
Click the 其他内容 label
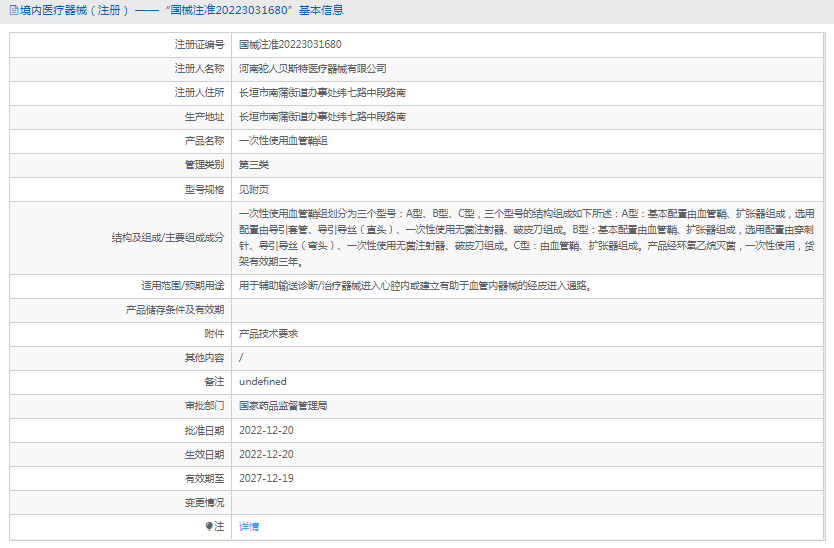point(204,358)
